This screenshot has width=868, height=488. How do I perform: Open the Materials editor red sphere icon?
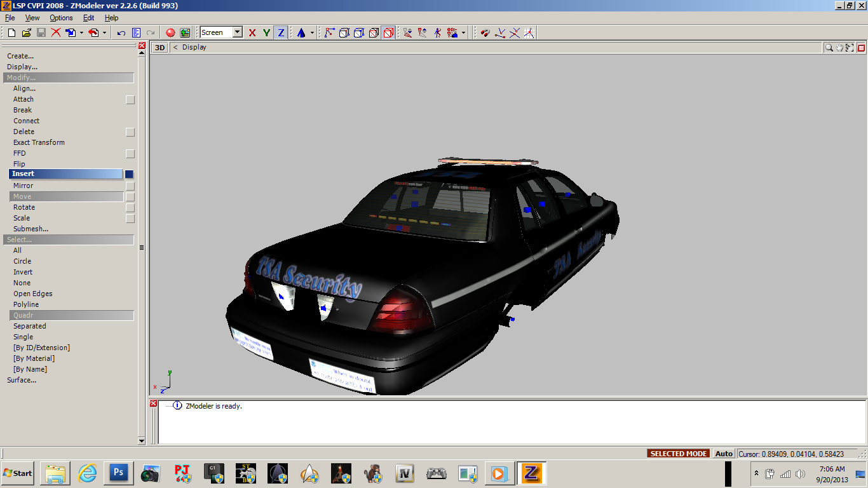tap(170, 32)
